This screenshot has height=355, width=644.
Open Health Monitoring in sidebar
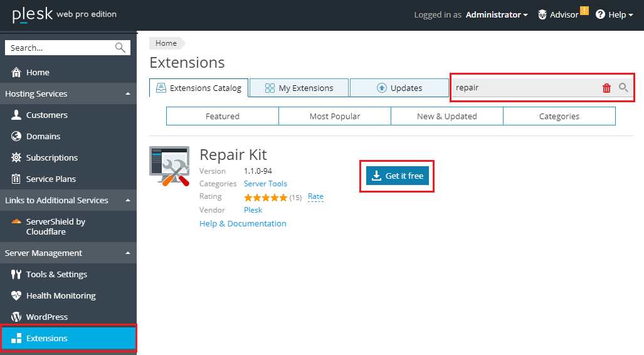pos(60,295)
